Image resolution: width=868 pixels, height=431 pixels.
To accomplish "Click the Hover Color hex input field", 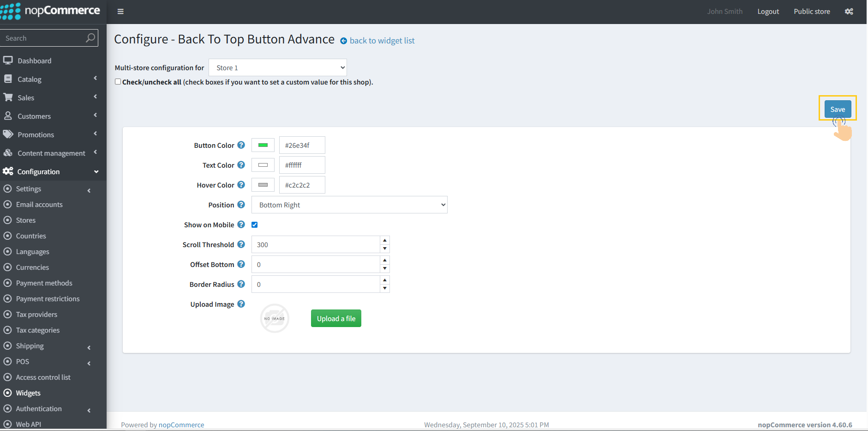I will (x=302, y=185).
